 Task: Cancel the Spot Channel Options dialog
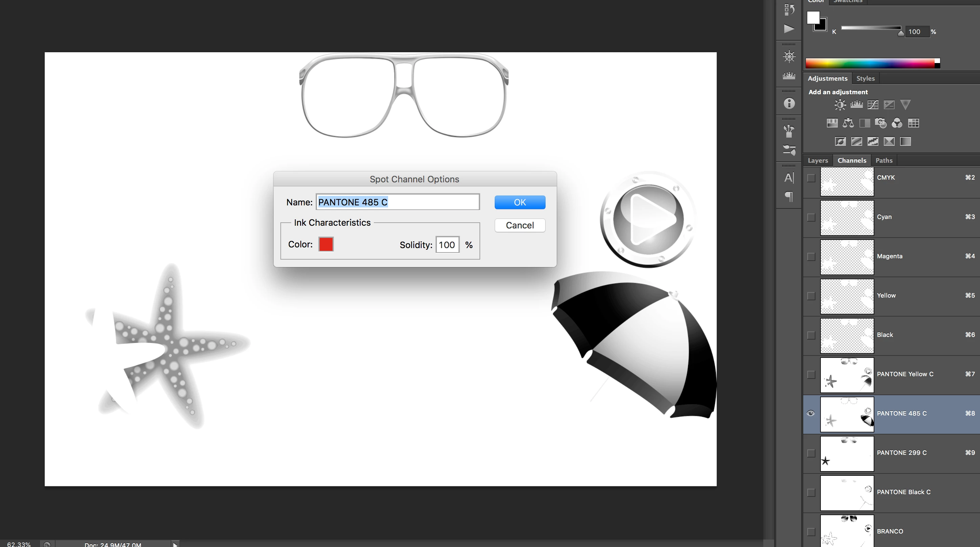click(x=520, y=225)
